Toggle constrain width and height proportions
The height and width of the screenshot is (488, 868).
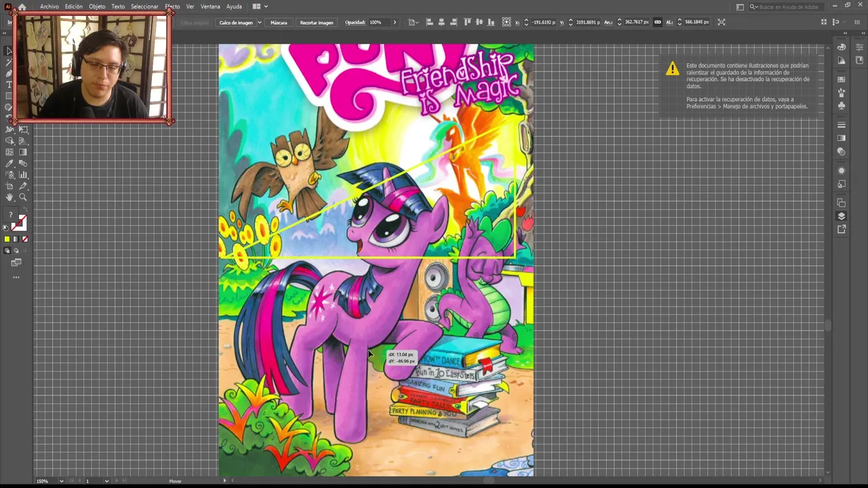657,22
